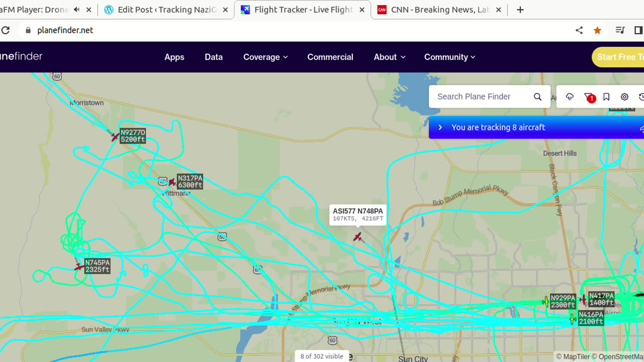Click the site lock icon in address bar
644x362 pixels.
click(x=28, y=30)
